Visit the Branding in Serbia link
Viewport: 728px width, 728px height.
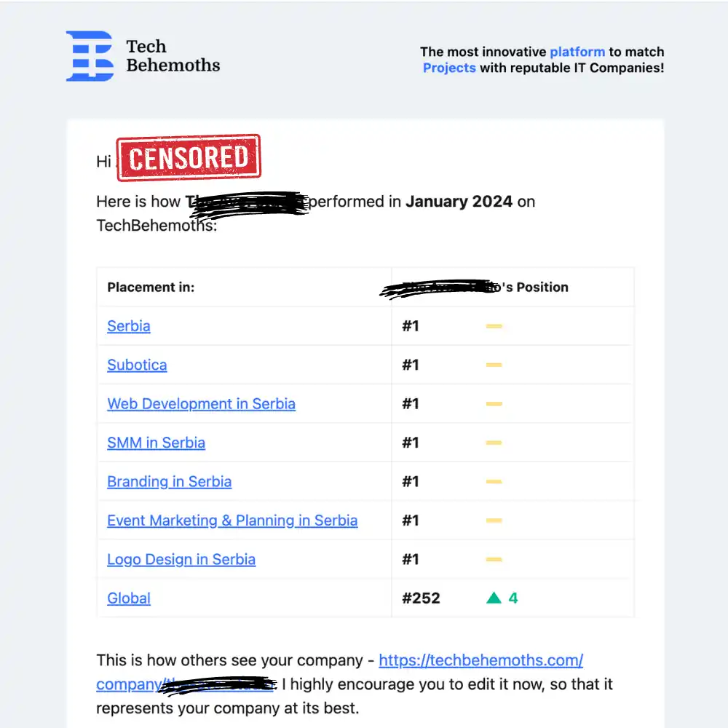(169, 482)
